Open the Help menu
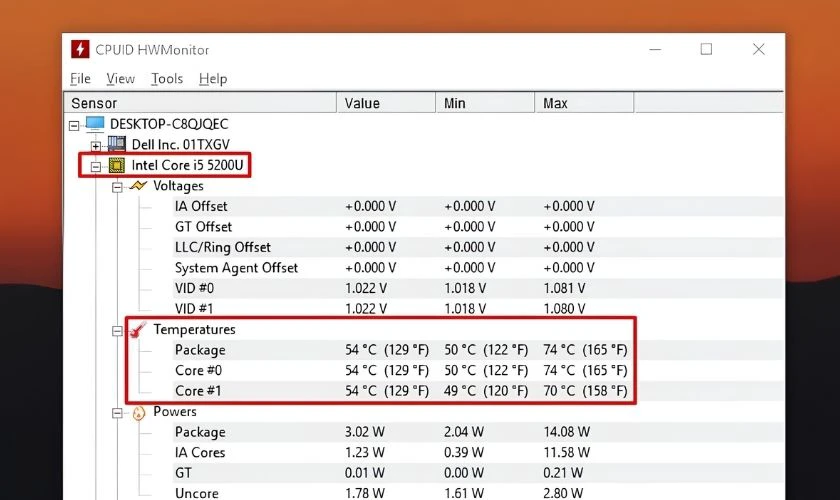This screenshot has width=840, height=500. click(213, 79)
